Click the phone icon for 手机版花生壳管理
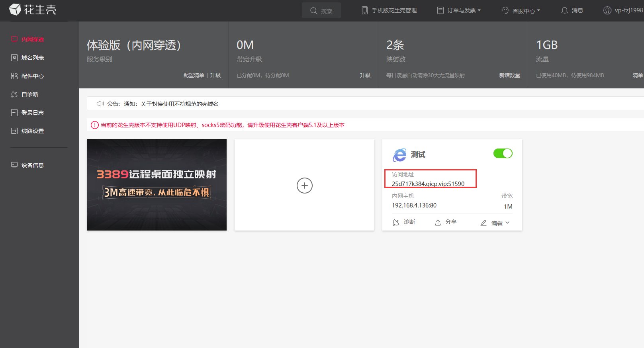This screenshot has width=644, height=348. pos(364,10)
